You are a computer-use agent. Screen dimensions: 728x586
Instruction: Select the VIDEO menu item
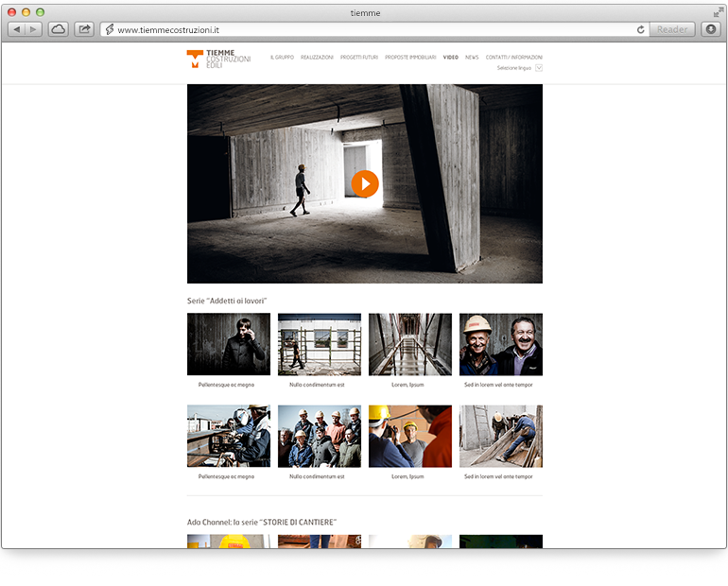[450, 58]
